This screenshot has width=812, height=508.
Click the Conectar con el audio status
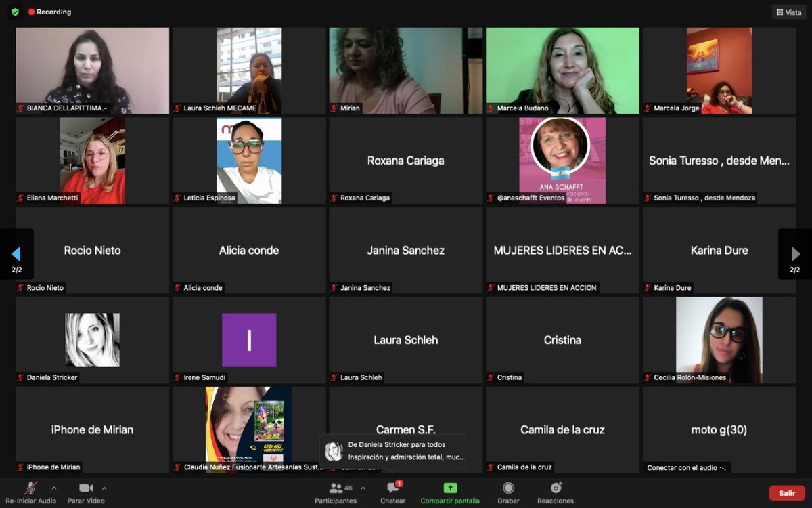coord(686,467)
